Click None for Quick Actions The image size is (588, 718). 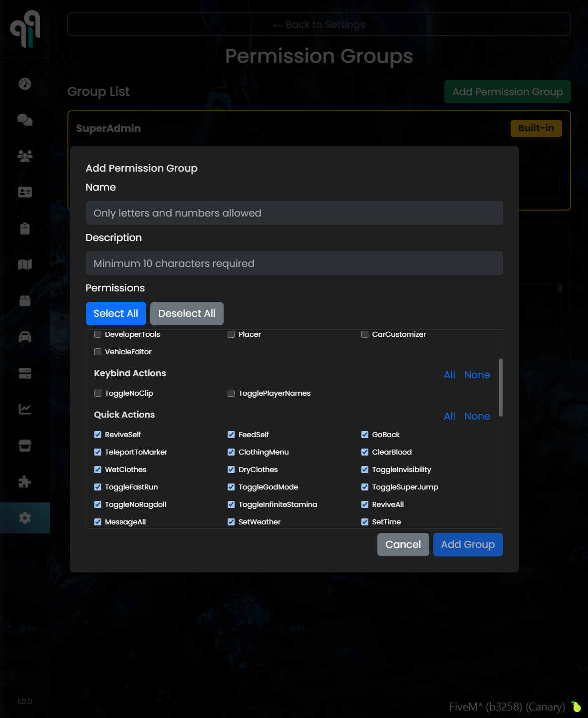point(477,416)
